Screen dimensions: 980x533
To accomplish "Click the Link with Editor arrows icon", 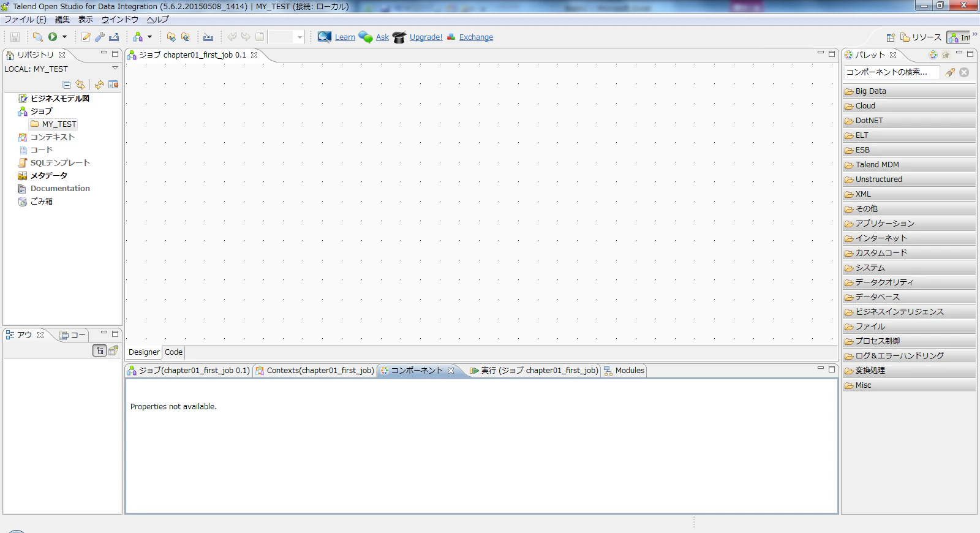I will (80, 85).
